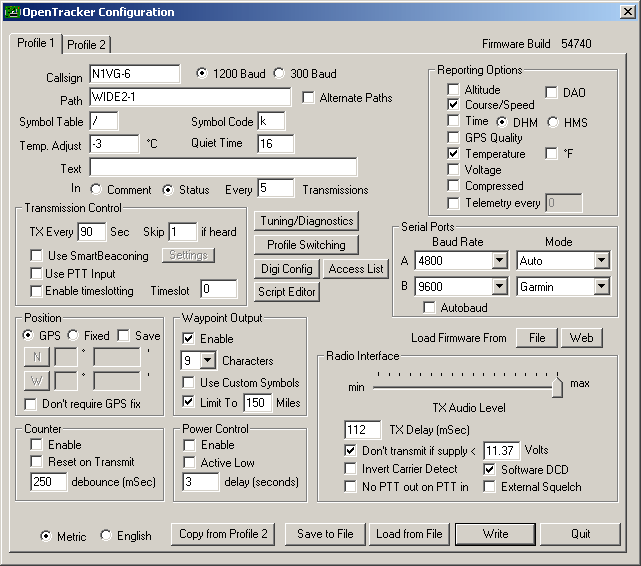Click in the Callsign field

(x=134, y=74)
